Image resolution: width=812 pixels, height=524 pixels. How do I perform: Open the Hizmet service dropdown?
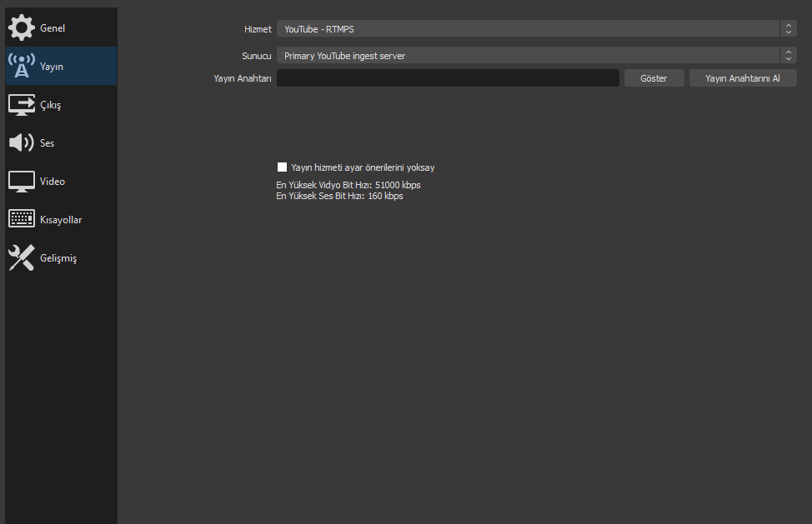click(537, 29)
